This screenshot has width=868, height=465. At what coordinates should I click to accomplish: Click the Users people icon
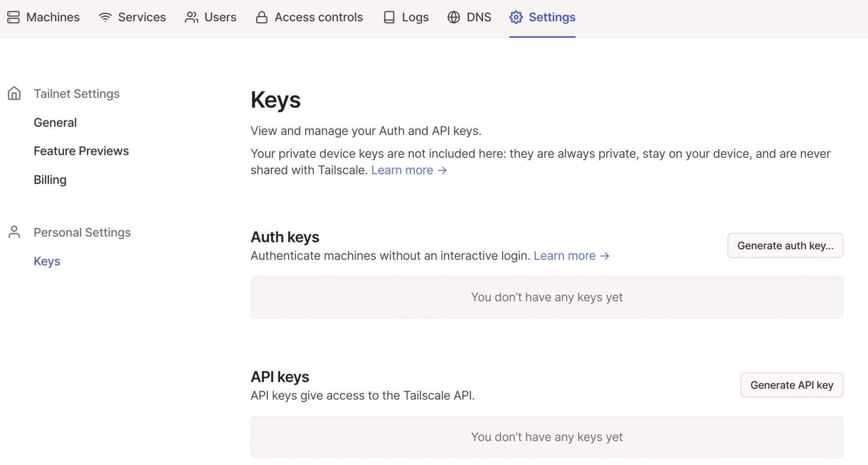point(192,17)
